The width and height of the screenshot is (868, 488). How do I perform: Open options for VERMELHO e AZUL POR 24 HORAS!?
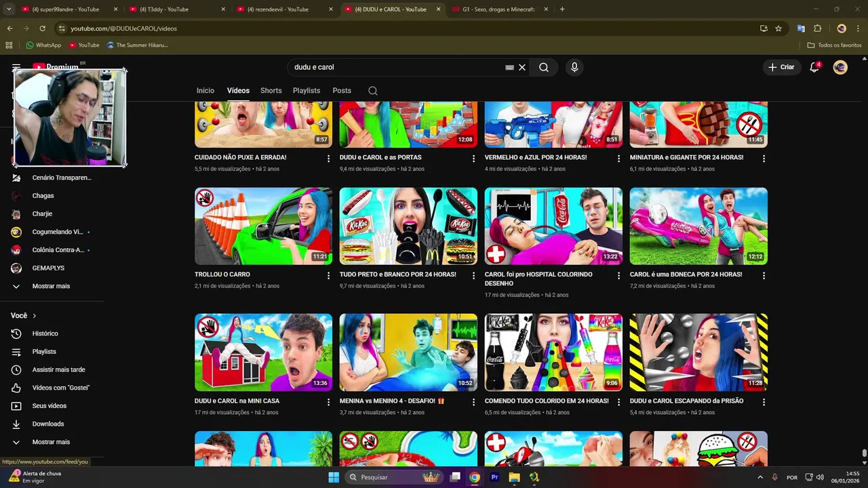click(x=618, y=158)
